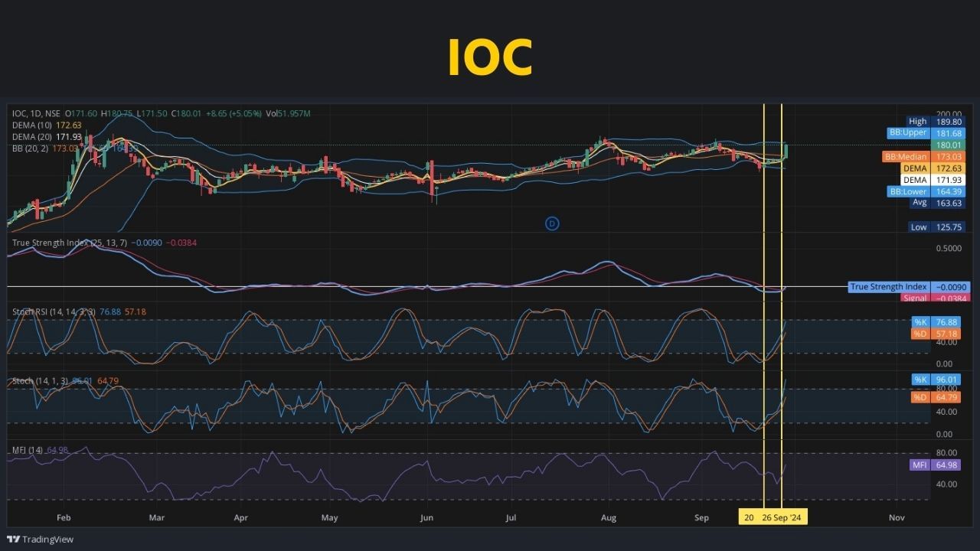Click the BB:Upper 181.68 price label
This screenshot has width=980, height=551.
(x=925, y=132)
